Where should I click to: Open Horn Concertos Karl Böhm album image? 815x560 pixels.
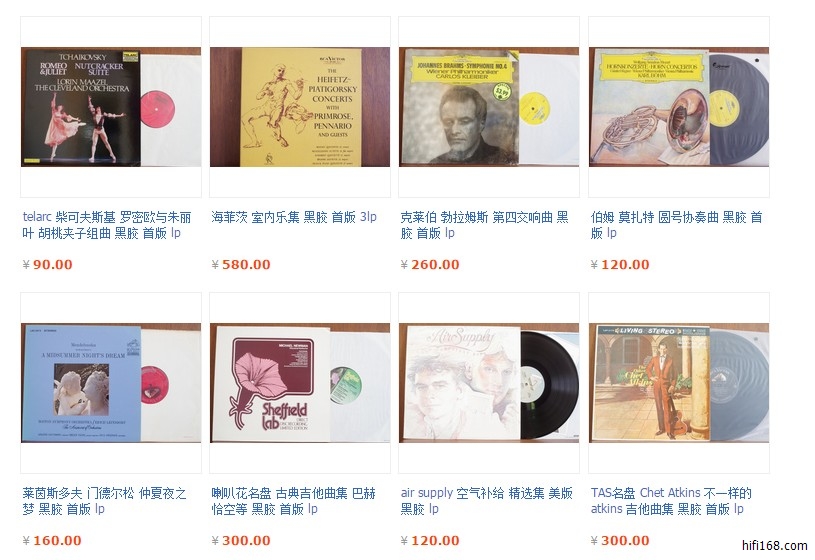coord(679,107)
